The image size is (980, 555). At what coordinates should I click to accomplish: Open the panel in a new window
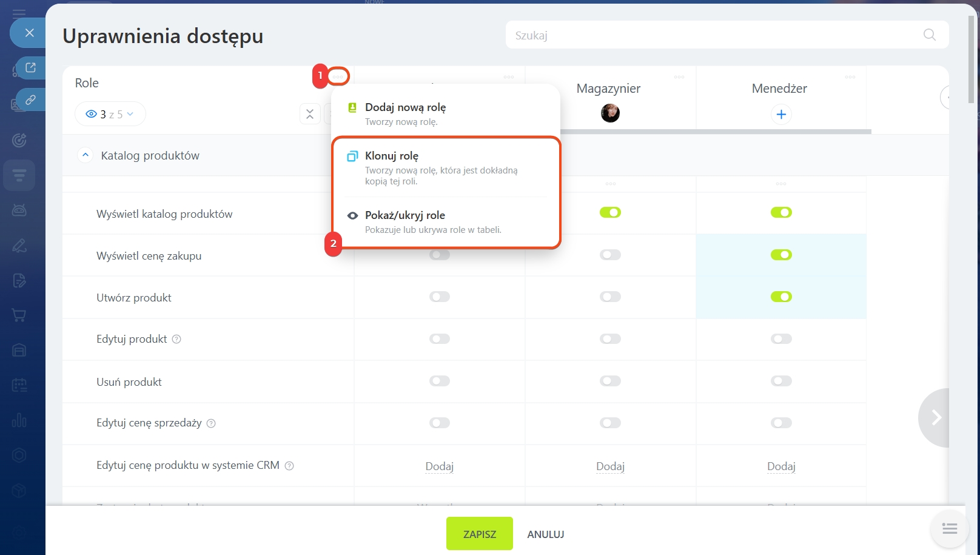[30, 67]
